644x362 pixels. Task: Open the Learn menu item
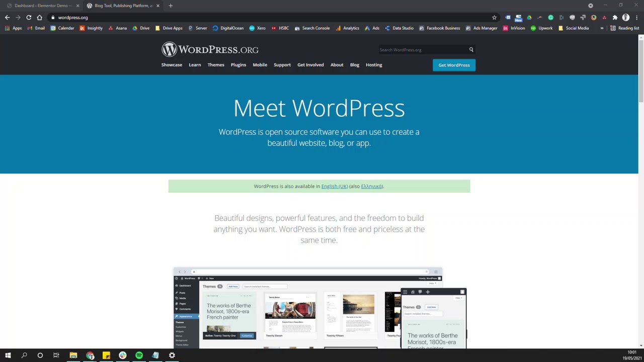pyautogui.click(x=195, y=65)
